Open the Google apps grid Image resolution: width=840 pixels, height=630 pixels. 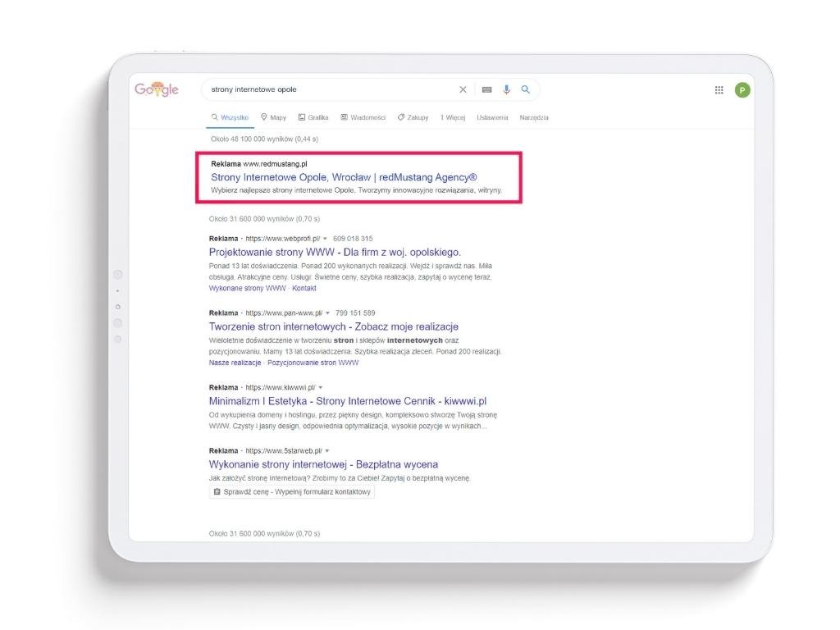click(719, 90)
